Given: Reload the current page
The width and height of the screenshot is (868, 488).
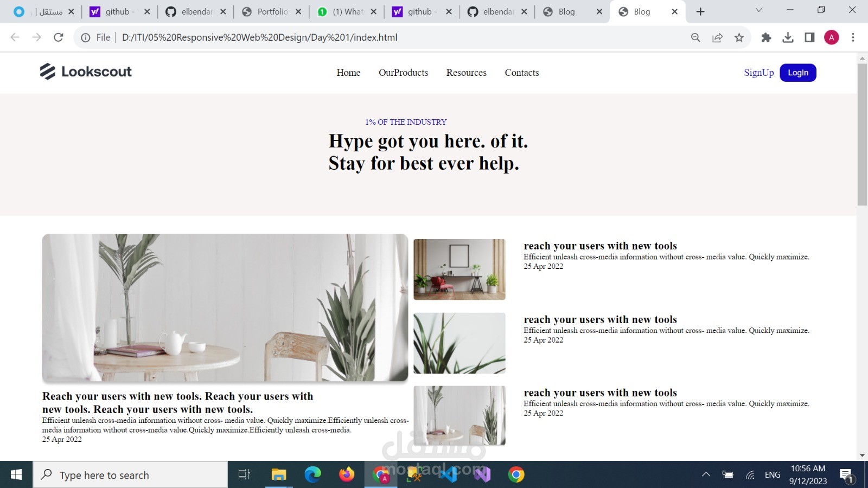Looking at the screenshot, I should [59, 37].
